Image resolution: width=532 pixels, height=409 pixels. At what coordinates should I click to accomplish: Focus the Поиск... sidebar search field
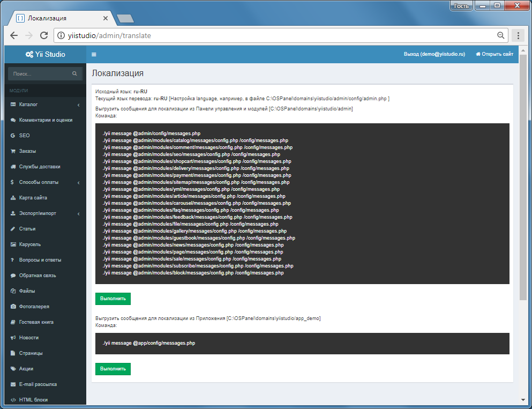pos(41,73)
